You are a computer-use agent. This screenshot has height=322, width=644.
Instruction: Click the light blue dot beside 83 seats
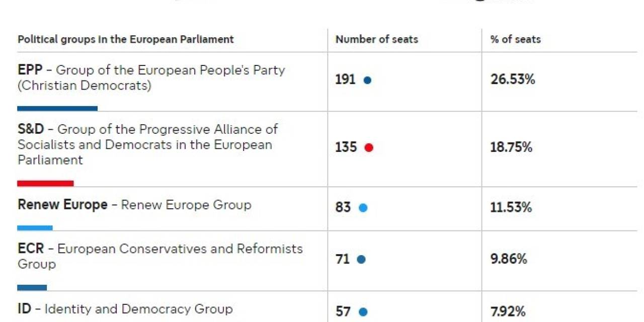[x=363, y=208]
